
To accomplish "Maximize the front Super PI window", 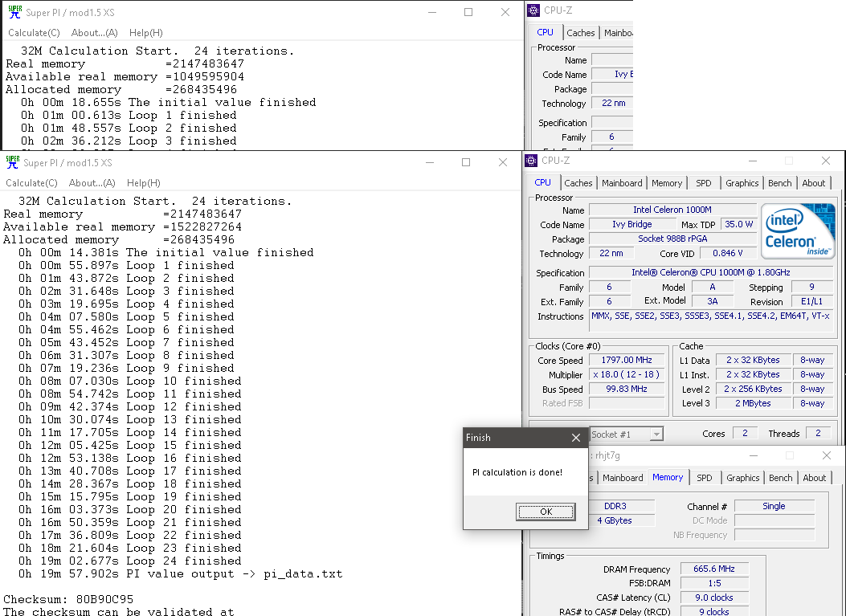I will 466,162.
